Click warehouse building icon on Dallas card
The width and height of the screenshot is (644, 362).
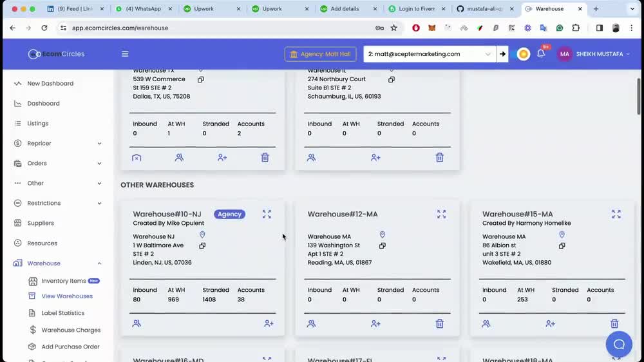click(x=137, y=157)
